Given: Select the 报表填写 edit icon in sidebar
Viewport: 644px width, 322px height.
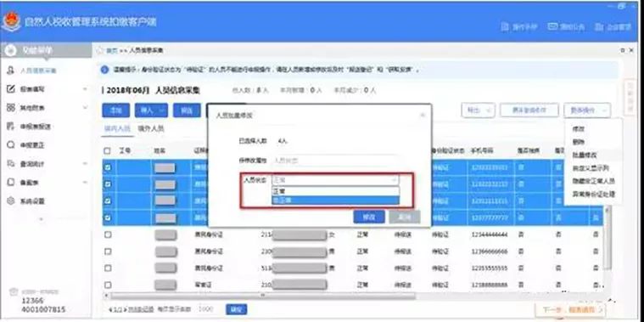Looking at the screenshot, I should [x=11, y=89].
